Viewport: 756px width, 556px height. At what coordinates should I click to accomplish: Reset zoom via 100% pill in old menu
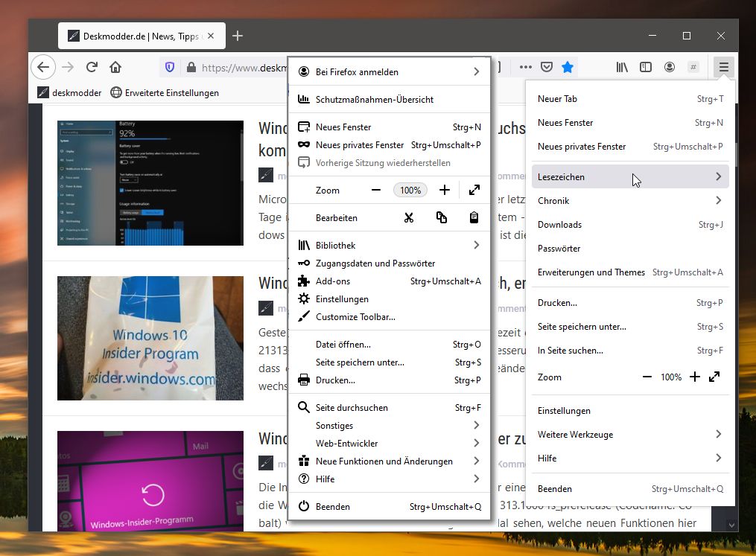410,191
